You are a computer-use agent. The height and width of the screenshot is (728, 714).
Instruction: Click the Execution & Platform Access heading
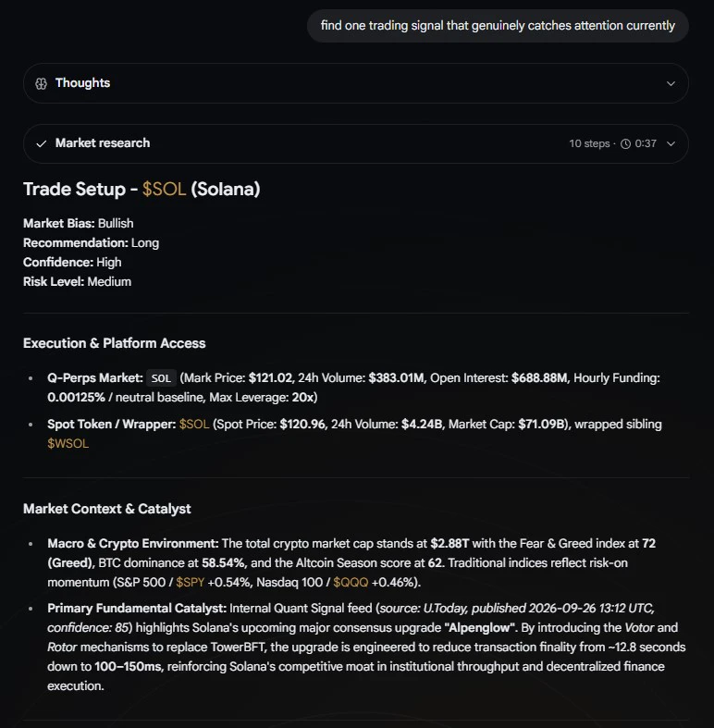pos(114,343)
